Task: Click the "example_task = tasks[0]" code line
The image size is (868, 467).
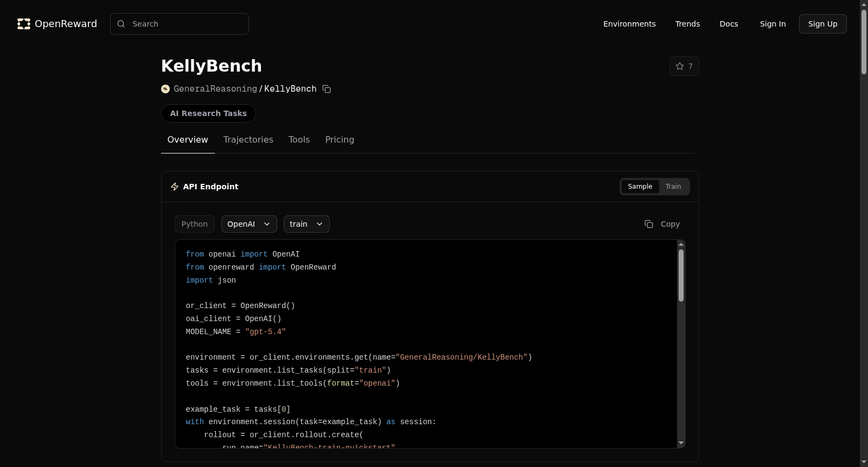Action: click(x=238, y=410)
